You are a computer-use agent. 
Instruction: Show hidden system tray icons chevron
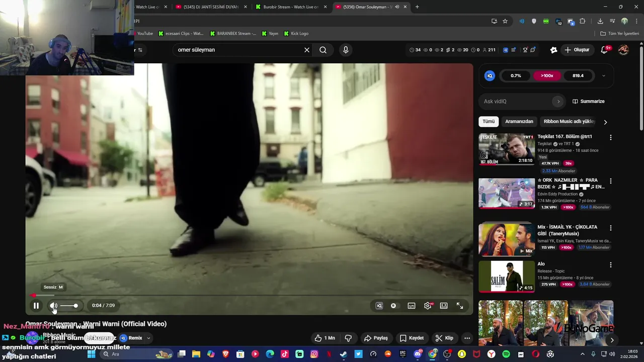(x=583, y=354)
